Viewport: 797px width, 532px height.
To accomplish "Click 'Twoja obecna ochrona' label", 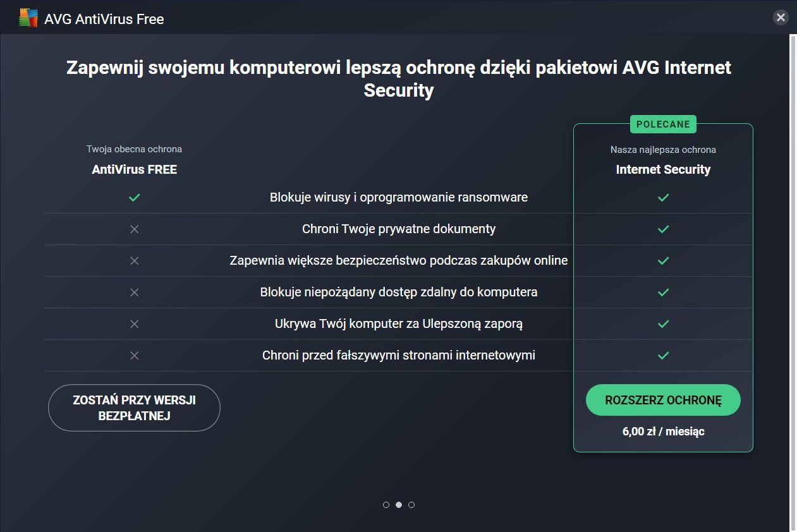I will pyautogui.click(x=134, y=149).
